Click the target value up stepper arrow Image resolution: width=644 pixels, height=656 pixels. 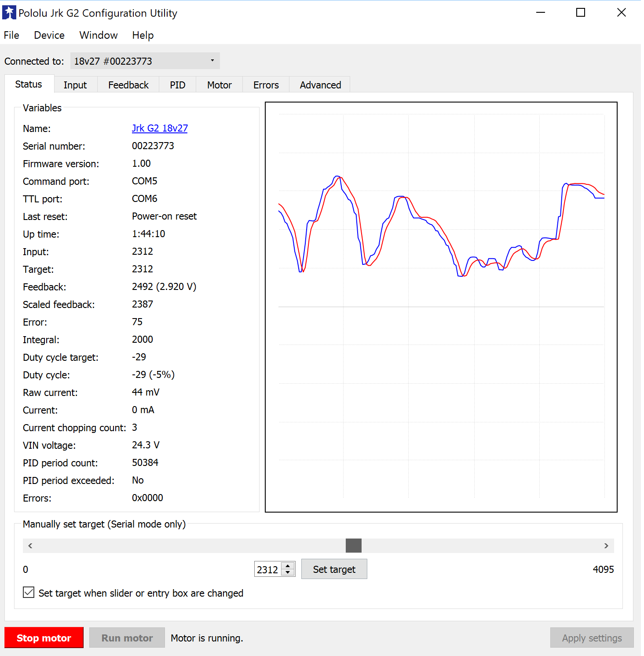288,565
